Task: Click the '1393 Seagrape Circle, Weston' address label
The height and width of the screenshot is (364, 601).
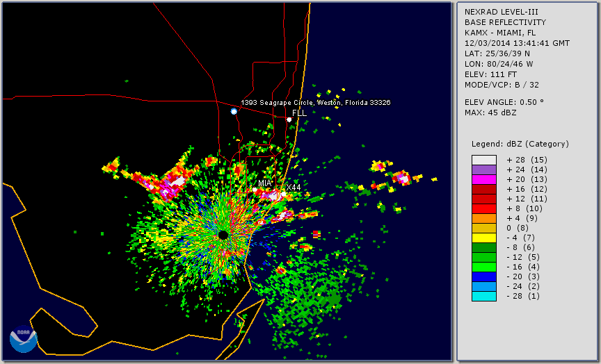Action: pyautogui.click(x=315, y=103)
